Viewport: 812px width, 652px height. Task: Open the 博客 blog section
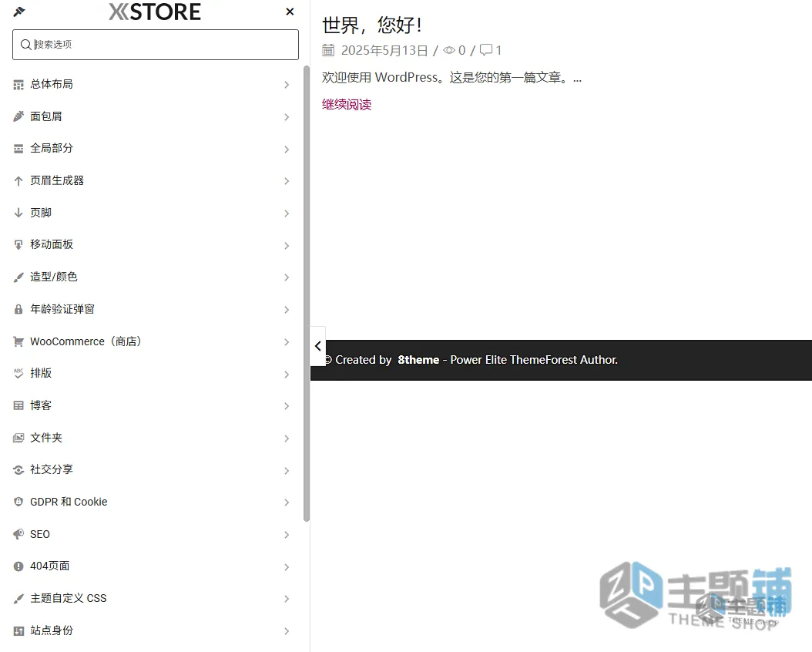point(151,405)
